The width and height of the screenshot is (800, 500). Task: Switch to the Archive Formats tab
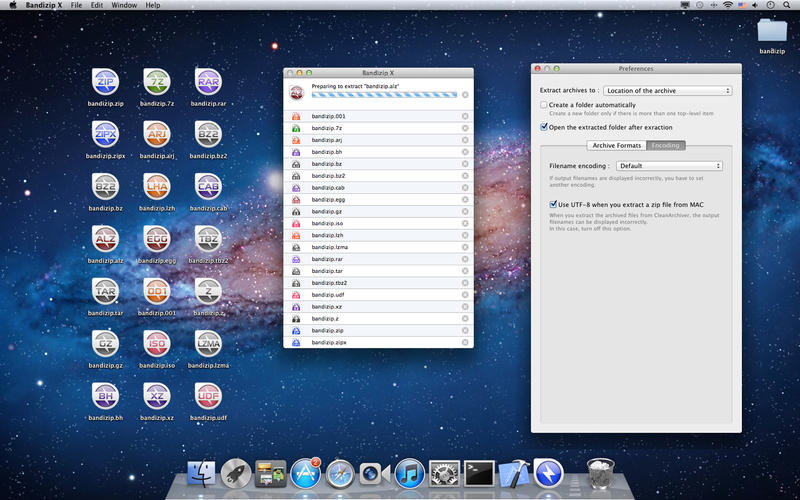tap(617, 145)
